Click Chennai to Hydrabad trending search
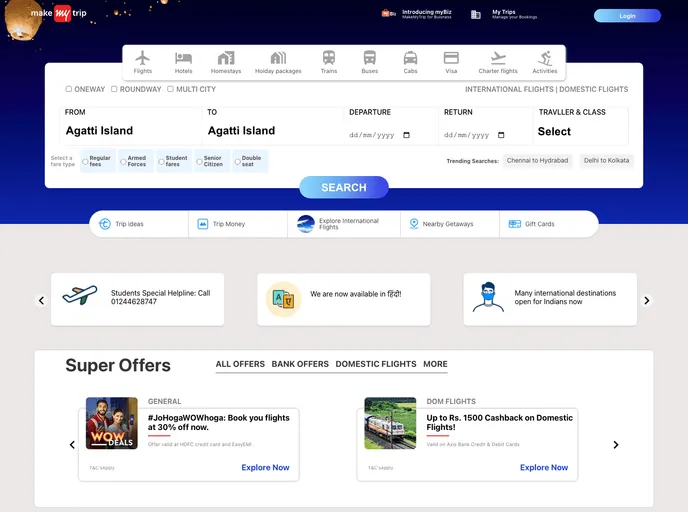The image size is (688, 512). (x=537, y=161)
